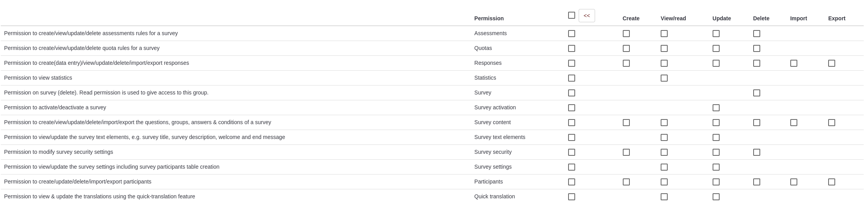Enable Delete permission for Quotas
868x212 pixels.
pyautogui.click(x=756, y=48)
